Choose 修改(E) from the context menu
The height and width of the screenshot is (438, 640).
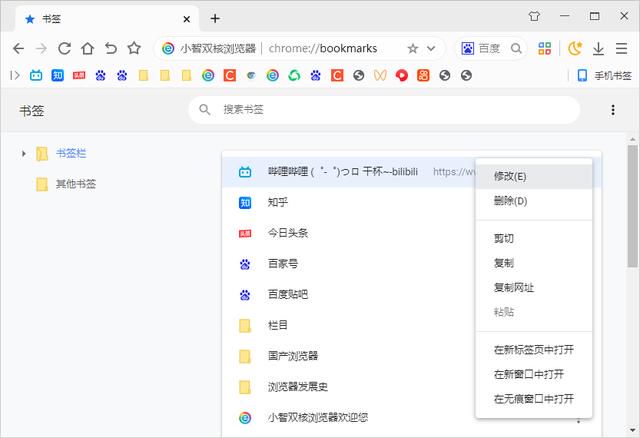point(534,176)
